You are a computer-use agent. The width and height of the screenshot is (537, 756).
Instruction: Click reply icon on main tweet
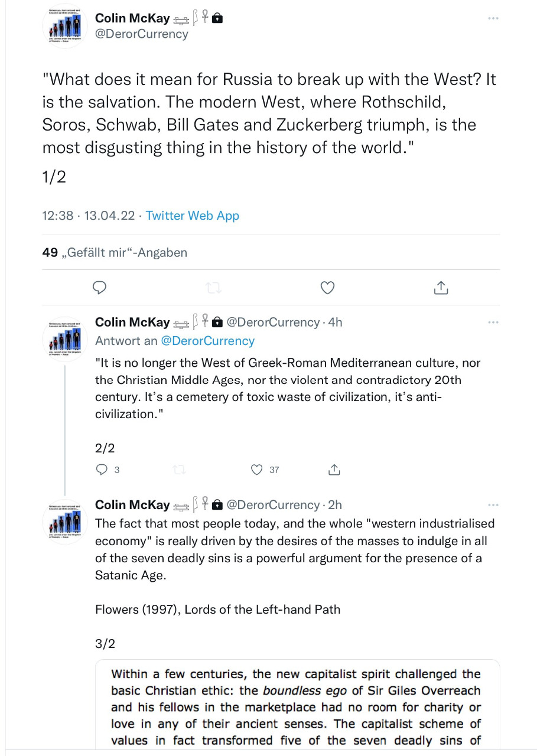tap(100, 288)
